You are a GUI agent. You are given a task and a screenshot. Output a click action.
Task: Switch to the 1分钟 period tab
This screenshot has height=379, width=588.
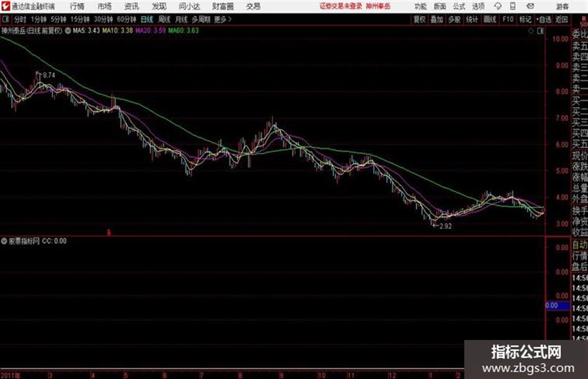[x=39, y=19]
